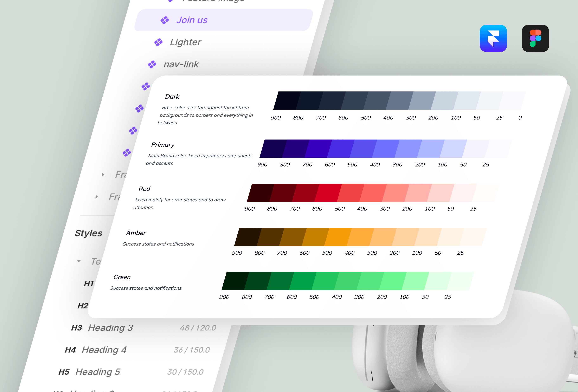The height and width of the screenshot is (392, 578).
Task: Click the Amber palette title
Action: 136,233
